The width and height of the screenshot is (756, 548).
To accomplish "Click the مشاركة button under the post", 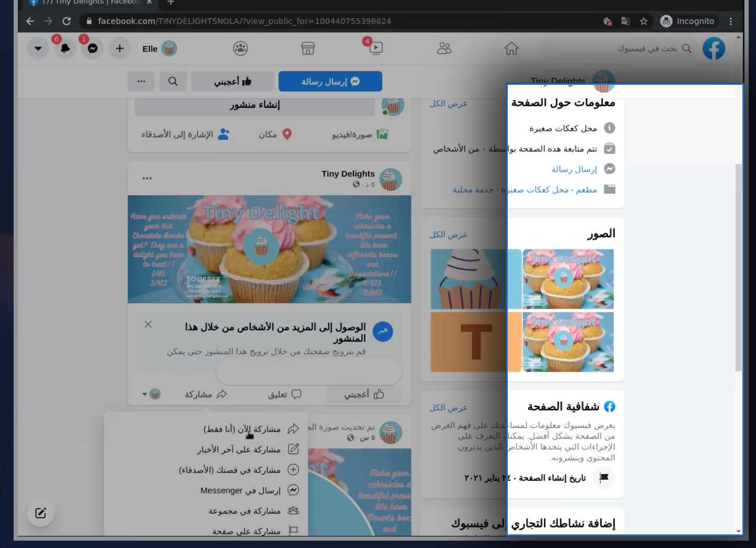I will [206, 394].
